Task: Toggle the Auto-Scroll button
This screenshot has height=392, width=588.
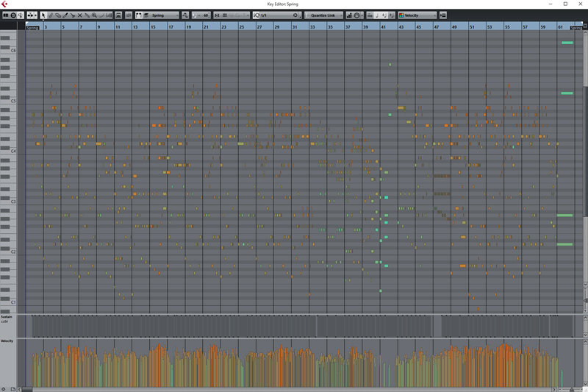Action: pos(31,15)
